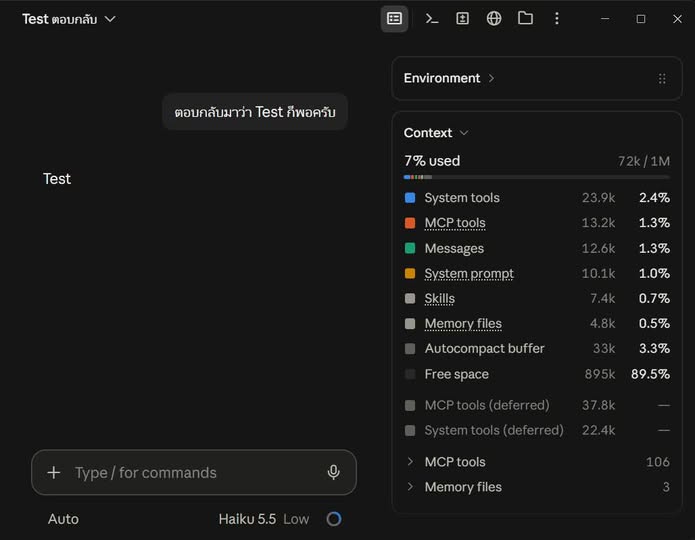The width and height of the screenshot is (695, 540).
Task: Click the 7% used heading
Action: [432, 161]
